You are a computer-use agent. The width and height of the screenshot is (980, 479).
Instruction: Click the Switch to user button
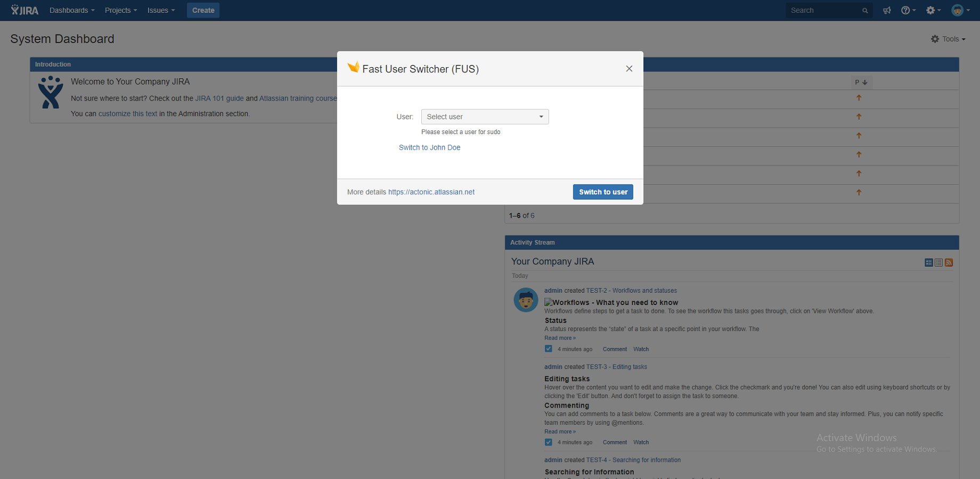coord(603,192)
